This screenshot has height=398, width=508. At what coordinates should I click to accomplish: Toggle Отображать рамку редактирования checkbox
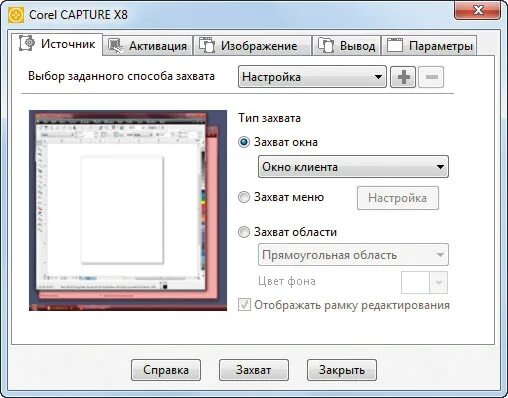tap(244, 305)
